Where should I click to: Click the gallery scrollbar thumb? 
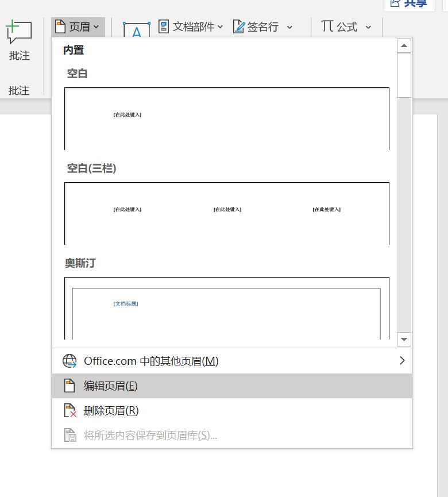pyautogui.click(x=404, y=75)
